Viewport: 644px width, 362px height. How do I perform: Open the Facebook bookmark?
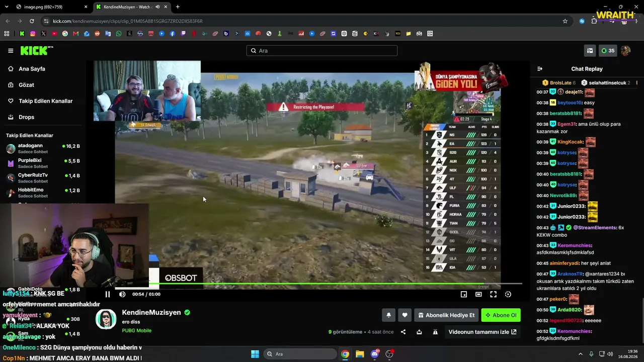tap(173, 34)
